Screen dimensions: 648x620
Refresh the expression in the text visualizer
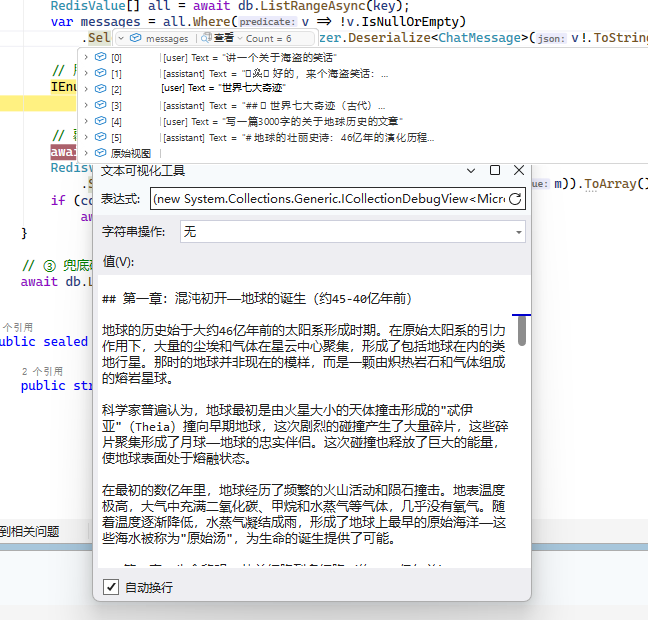coord(515,199)
